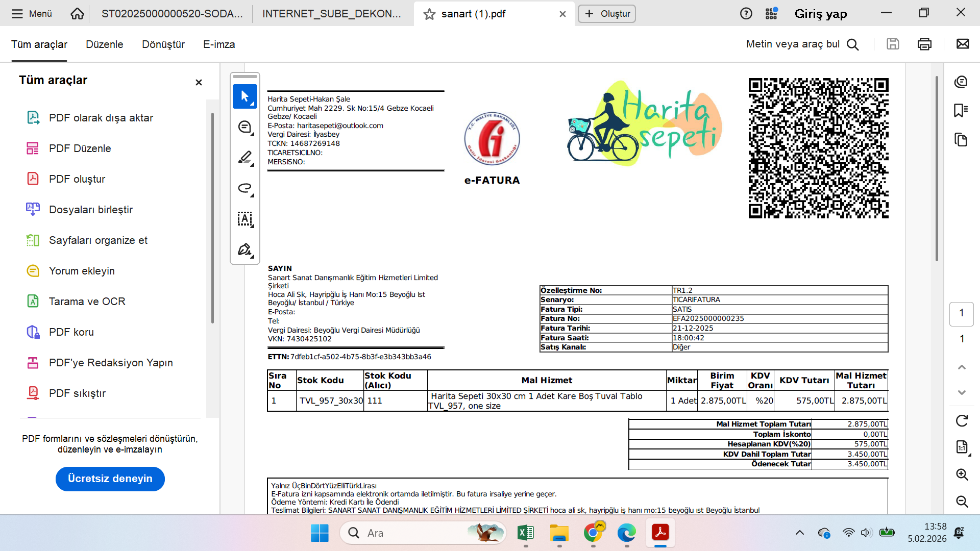This screenshot has width=980, height=551.
Task: Open the page thumbnails copy icon
Action: [961, 139]
